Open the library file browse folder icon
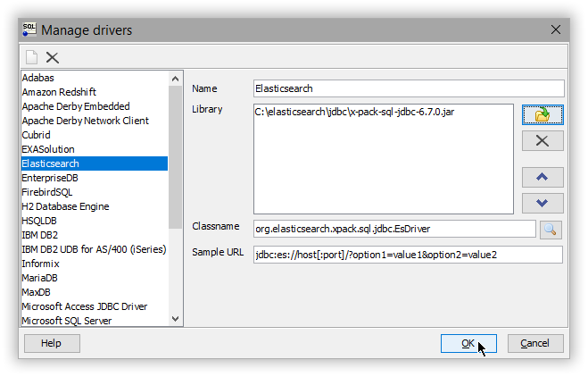 542,114
